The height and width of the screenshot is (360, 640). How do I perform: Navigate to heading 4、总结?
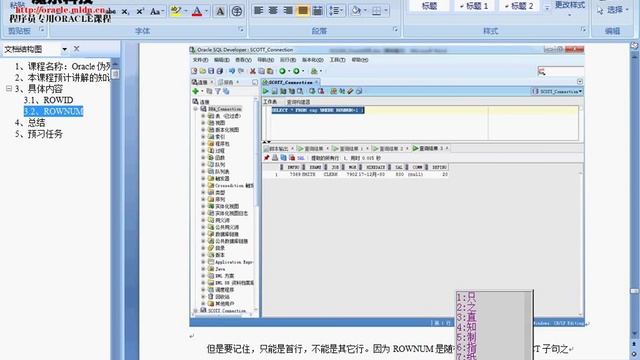[x=30, y=122]
